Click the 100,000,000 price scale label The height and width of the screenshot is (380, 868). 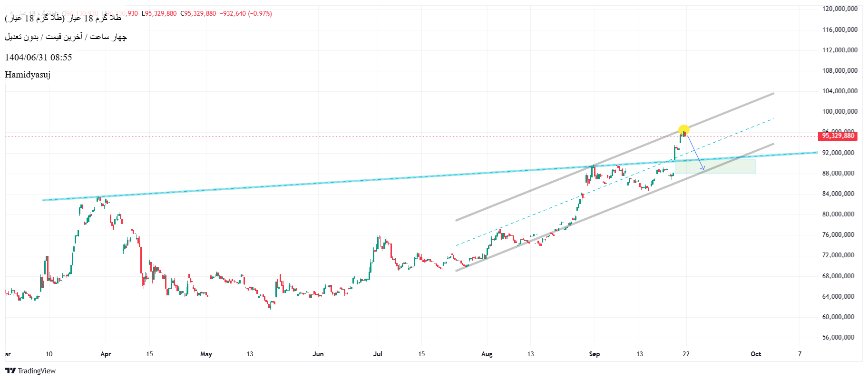click(840, 111)
